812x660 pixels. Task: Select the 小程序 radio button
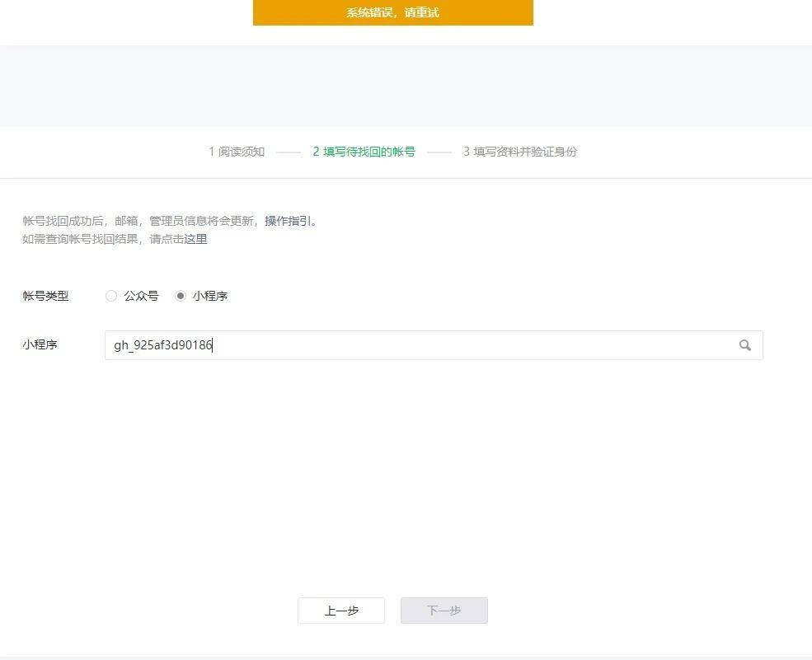pyautogui.click(x=180, y=296)
